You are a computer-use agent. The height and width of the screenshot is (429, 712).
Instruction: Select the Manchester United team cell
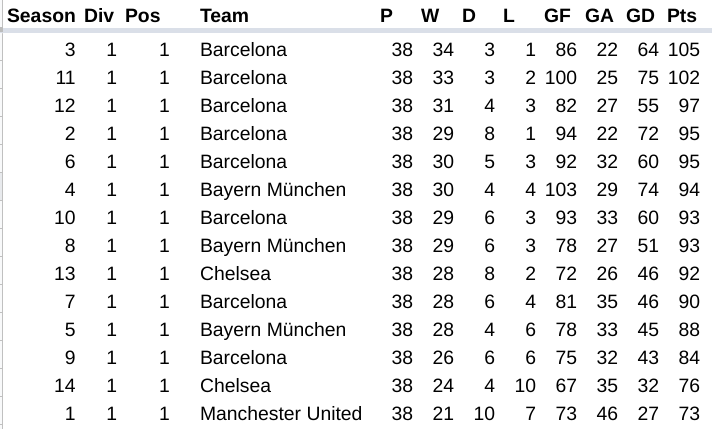(281, 414)
